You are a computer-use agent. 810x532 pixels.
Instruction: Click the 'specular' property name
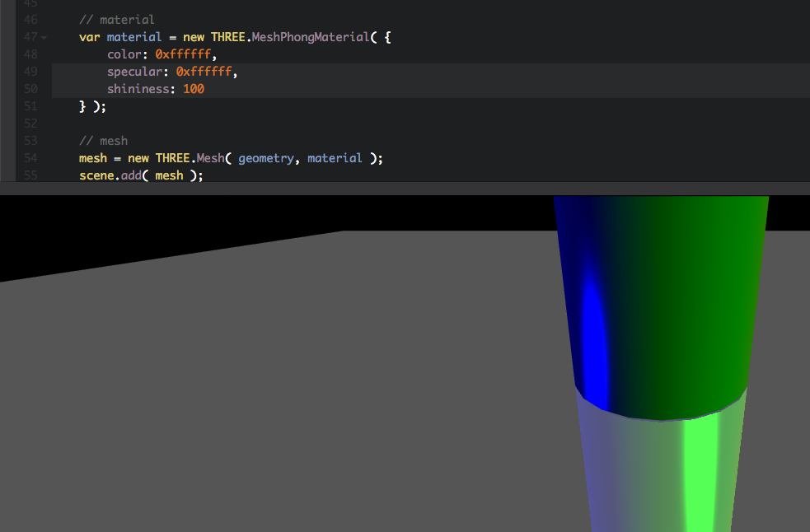134,72
